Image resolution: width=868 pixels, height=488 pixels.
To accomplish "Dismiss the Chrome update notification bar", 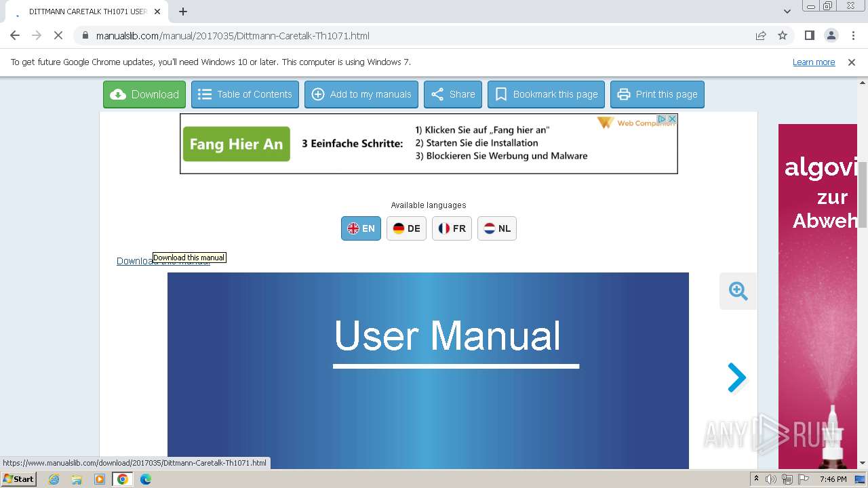I will (852, 62).
